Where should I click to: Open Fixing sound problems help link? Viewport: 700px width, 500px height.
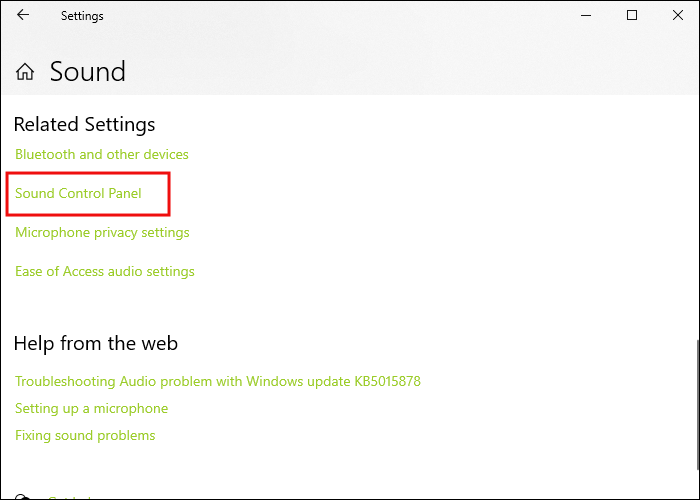click(85, 436)
